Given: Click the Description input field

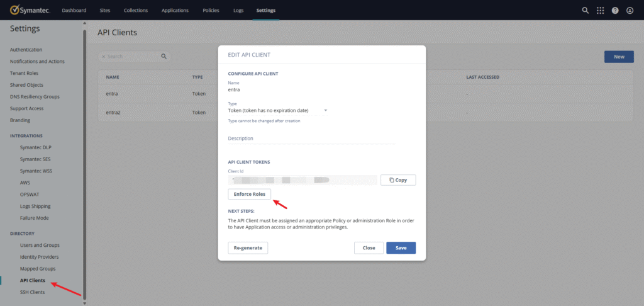Looking at the screenshot, I should tap(311, 139).
